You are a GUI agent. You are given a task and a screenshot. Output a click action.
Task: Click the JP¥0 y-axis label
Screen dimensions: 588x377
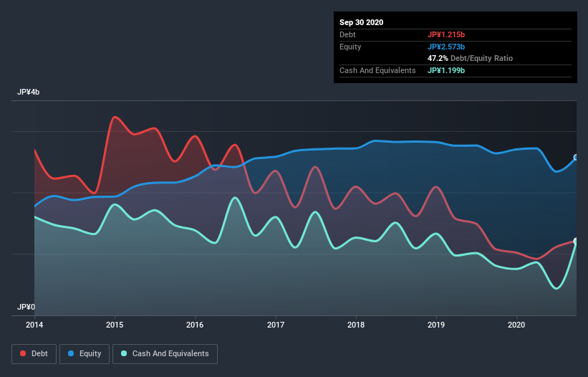pos(26,307)
